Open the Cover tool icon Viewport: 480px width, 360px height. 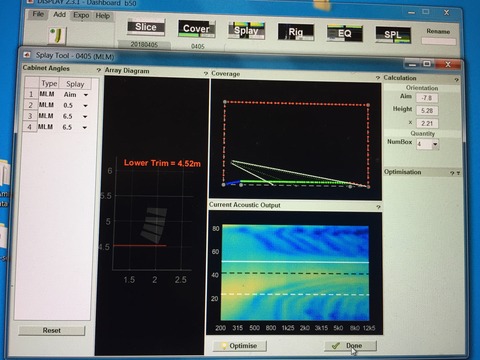coord(197,29)
